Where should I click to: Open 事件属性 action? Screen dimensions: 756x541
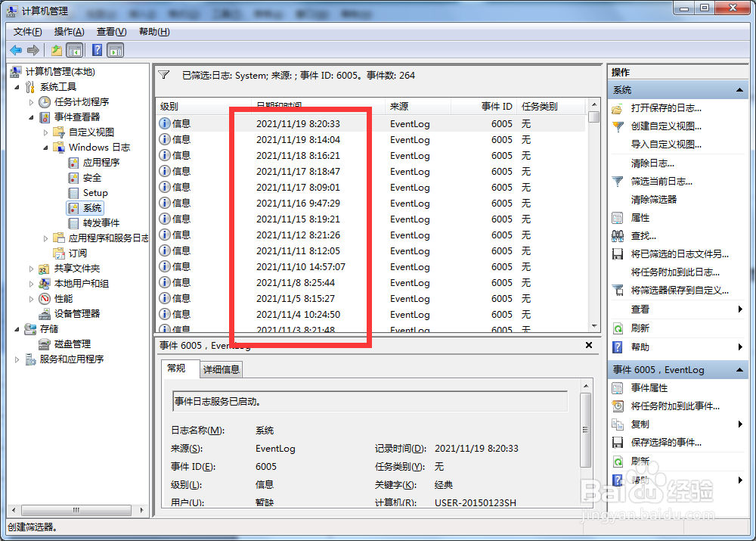point(649,388)
